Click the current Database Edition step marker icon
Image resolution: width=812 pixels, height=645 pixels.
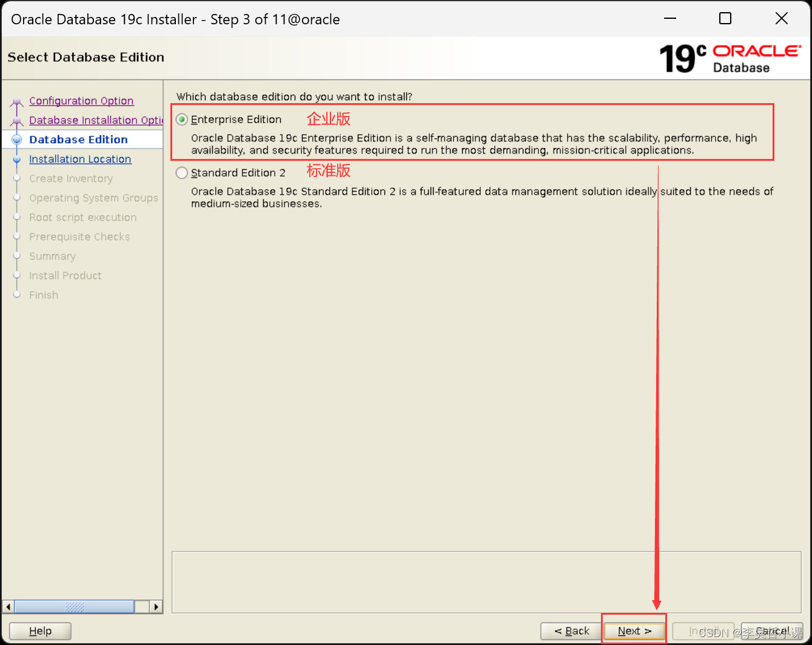[x=17, y=140]
